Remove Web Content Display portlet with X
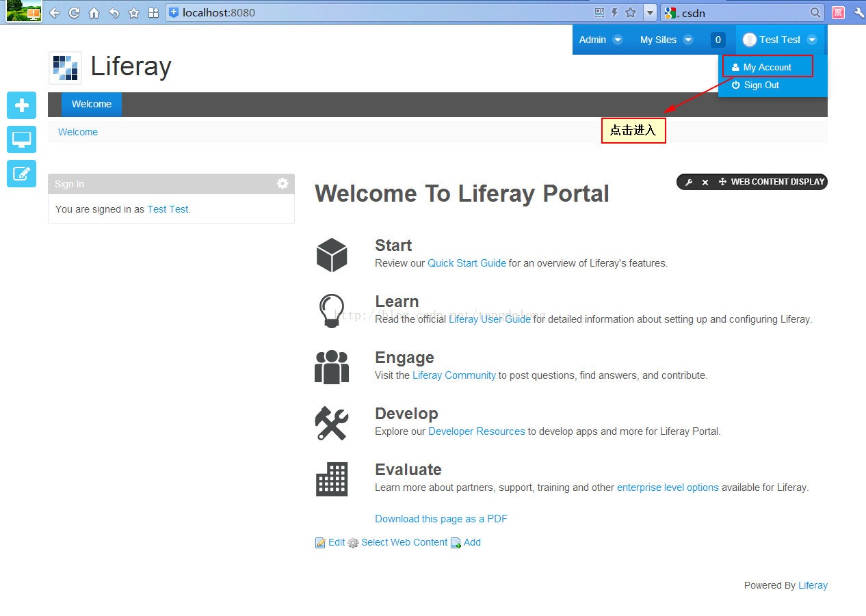This screenshot has height=616, width=866. [705, 182]
